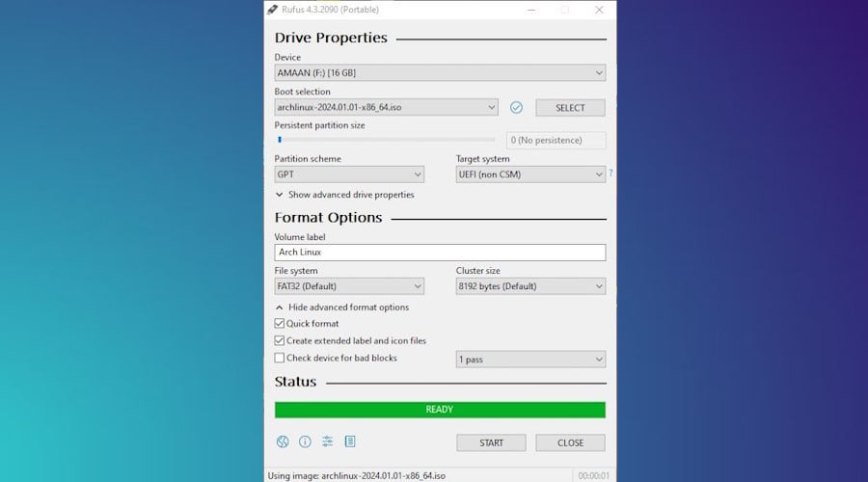Uncheck Create extended label and icon files
Image resolution: width=868 pixels, height=482 pixels.
(280, 340)
